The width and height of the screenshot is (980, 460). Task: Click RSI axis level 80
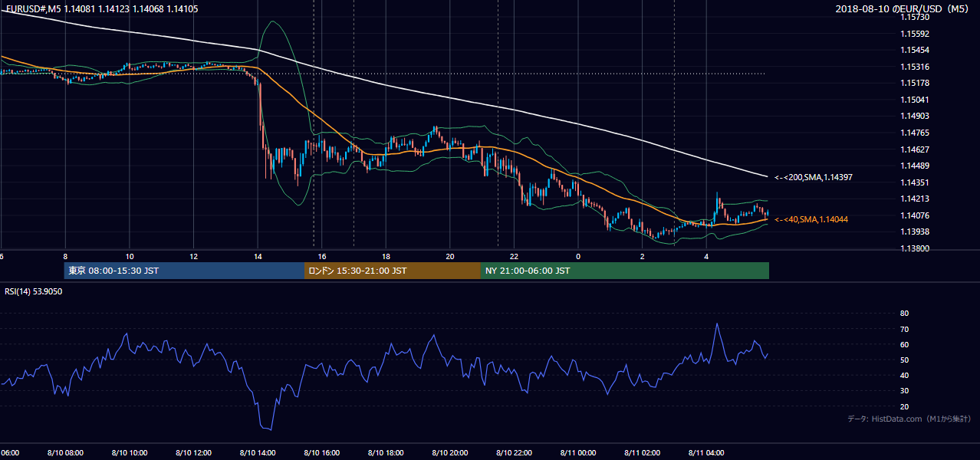pyautogui.click(x=904, y=314)
